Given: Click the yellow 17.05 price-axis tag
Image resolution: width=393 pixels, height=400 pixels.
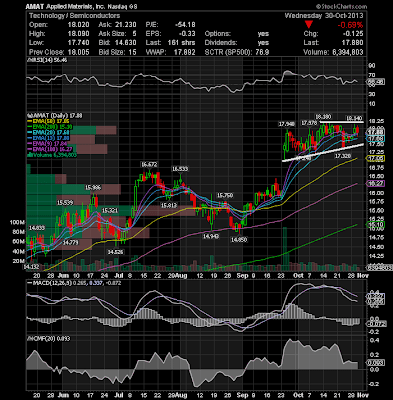Looking at the screenshot, I should 376,159.
